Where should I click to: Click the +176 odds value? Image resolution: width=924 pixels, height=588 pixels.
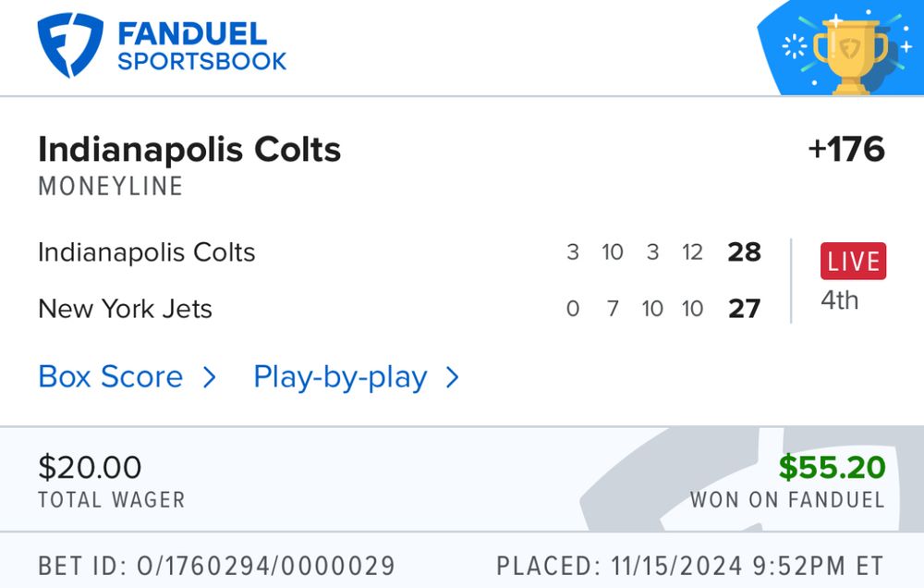pos(845,149)
